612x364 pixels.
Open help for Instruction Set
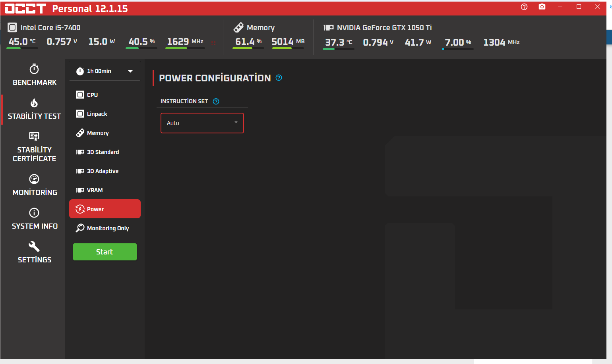click(216, 101)
